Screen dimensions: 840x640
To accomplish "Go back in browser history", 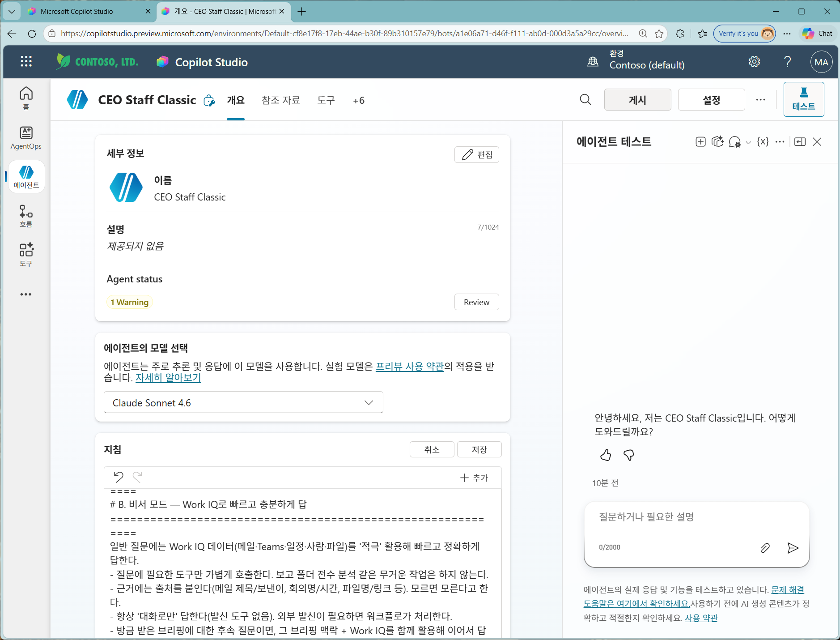I will (12, 34).
